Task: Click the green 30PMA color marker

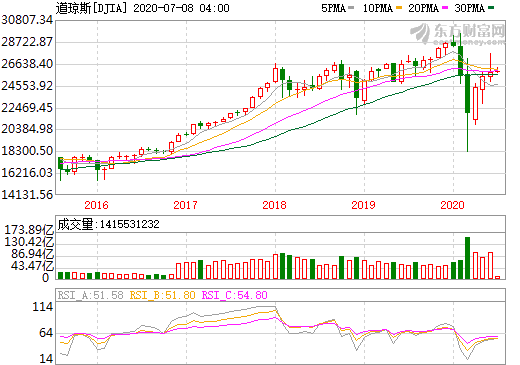Action: 491,8
